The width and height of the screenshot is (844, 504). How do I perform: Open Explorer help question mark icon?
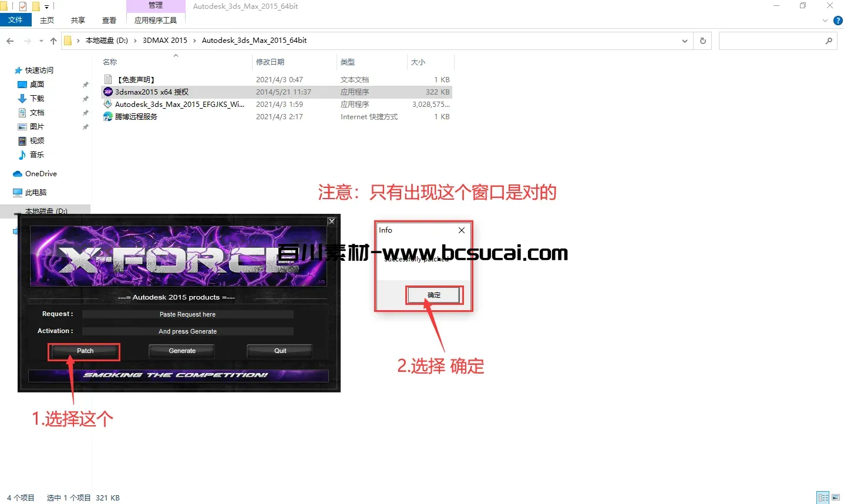pyautogui.click(x=838, y=21)
